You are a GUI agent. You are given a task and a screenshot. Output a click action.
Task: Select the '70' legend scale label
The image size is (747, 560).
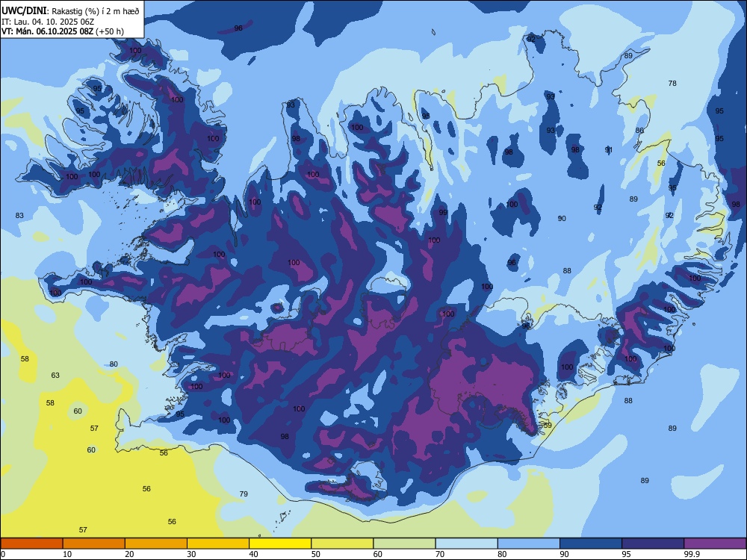point(440,554)
